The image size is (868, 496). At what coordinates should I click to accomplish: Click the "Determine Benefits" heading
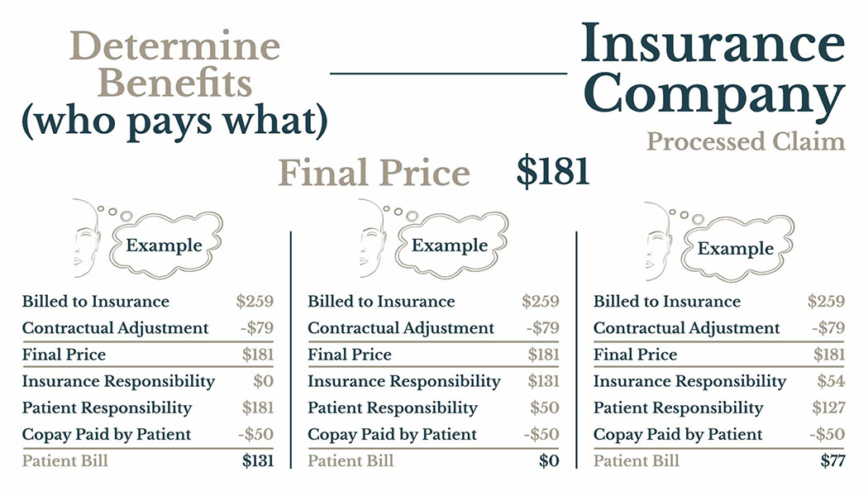click(174, 64)
